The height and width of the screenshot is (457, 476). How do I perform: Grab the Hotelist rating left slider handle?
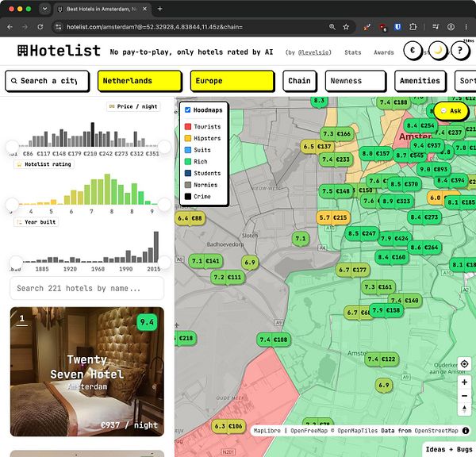point(13,205)
